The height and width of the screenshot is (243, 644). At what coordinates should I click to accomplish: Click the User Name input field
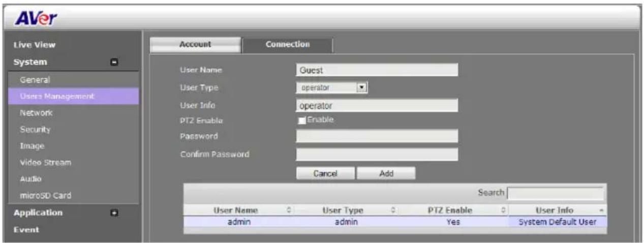pyautogui.click(x=377, y=71)
